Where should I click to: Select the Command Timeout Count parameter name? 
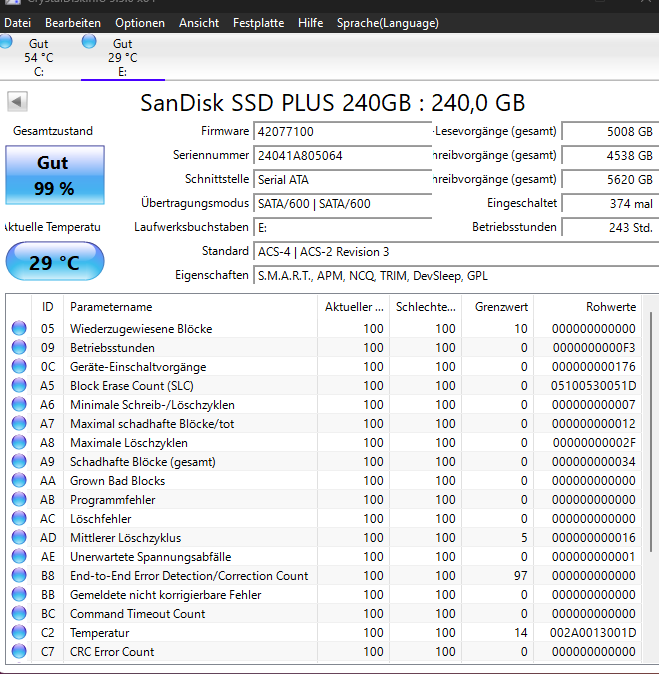(138, 614)
